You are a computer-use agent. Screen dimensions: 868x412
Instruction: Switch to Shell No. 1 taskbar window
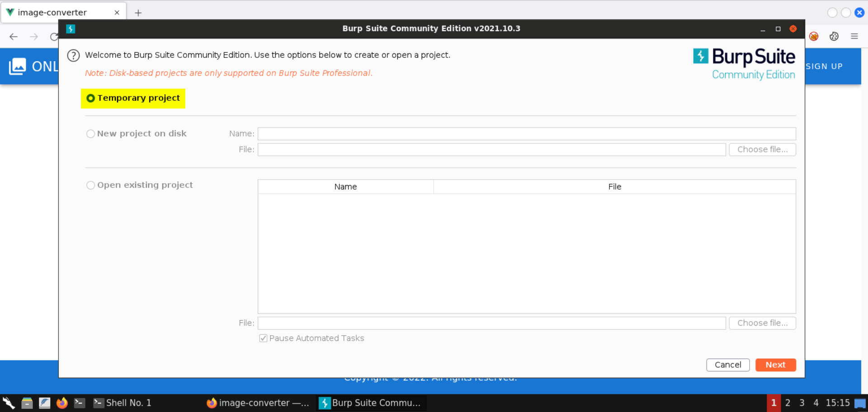click(x=122, y=403)
